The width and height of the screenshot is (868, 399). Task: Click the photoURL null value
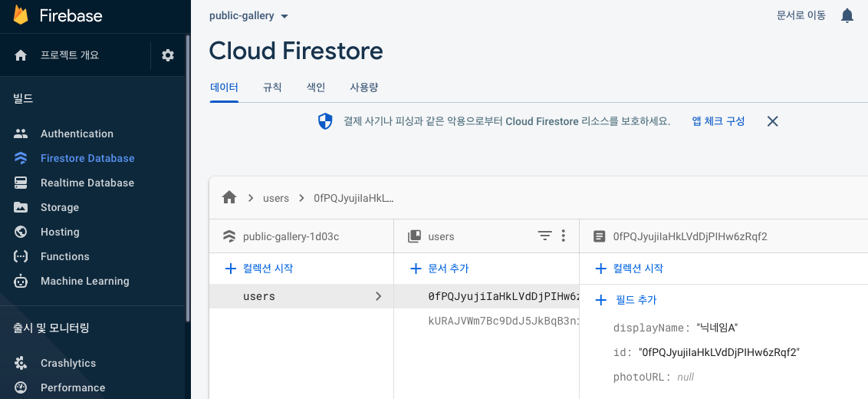pos(686,378)
